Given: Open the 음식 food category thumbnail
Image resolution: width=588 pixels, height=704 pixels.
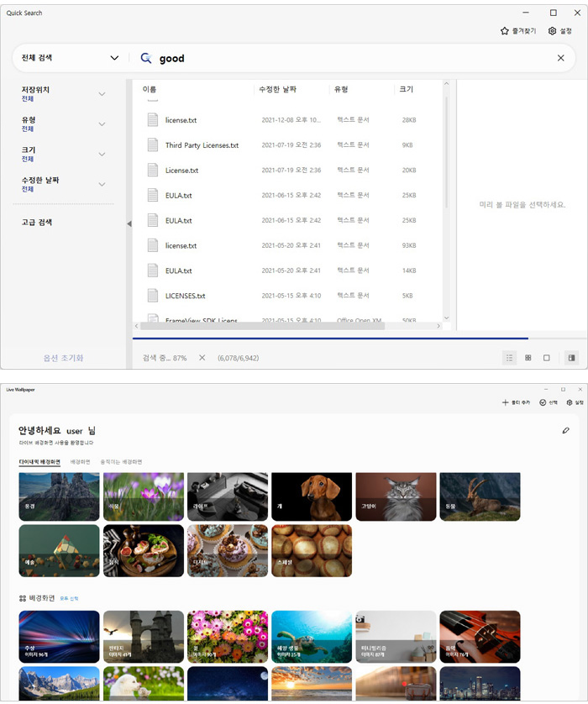Looking at the screenshot, I should (144, 551).
